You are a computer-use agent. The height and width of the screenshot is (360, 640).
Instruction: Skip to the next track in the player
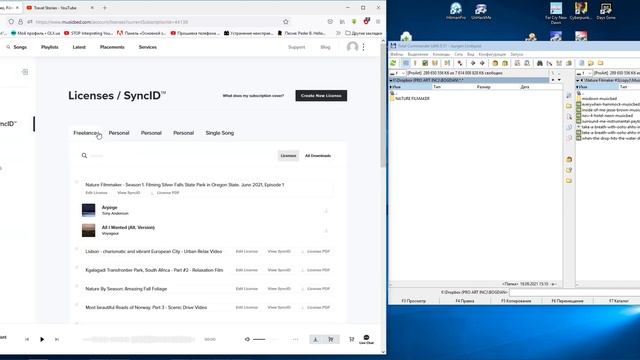point(57,339)
